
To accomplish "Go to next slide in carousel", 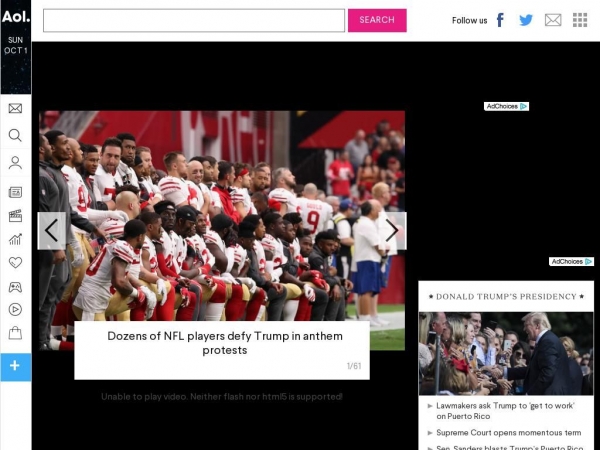I will coord(392,231).
